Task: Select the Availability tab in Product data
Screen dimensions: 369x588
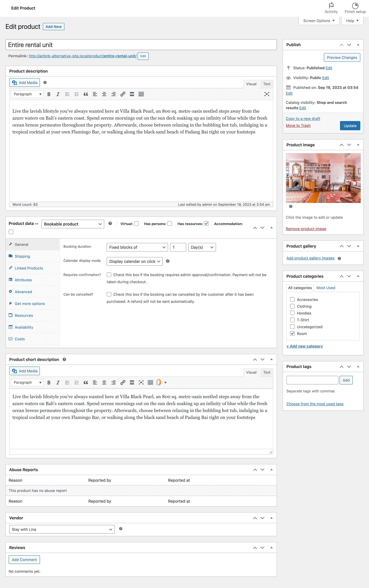Action: click(x=24, y=327)
